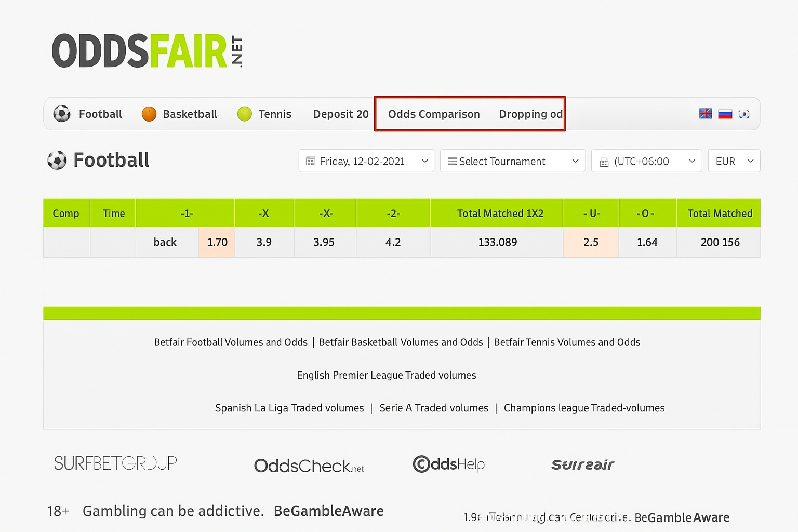This screenshot has height=532, width=798.
Task: Click the calendar icon in the date selector
Action: point(312,161)
